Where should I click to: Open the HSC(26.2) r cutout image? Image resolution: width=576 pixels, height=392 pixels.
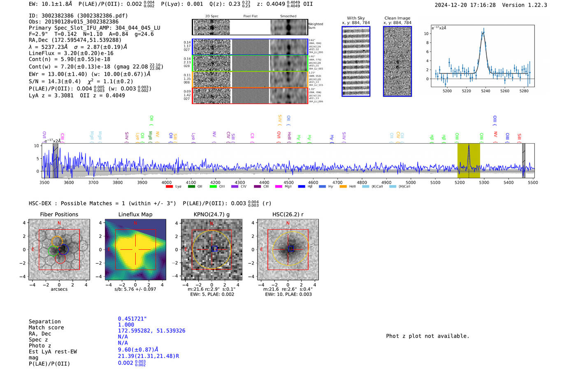click(x=288, y=250)
